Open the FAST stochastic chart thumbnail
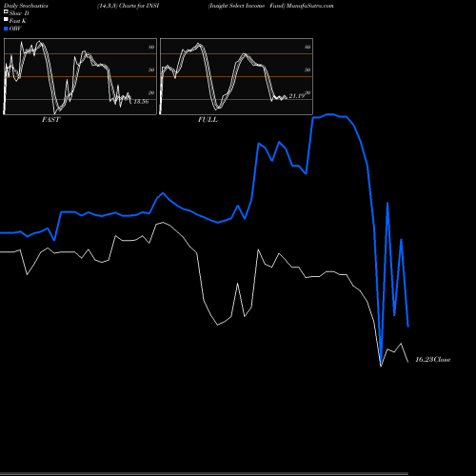The image size is (476, 476). (80, 76)
